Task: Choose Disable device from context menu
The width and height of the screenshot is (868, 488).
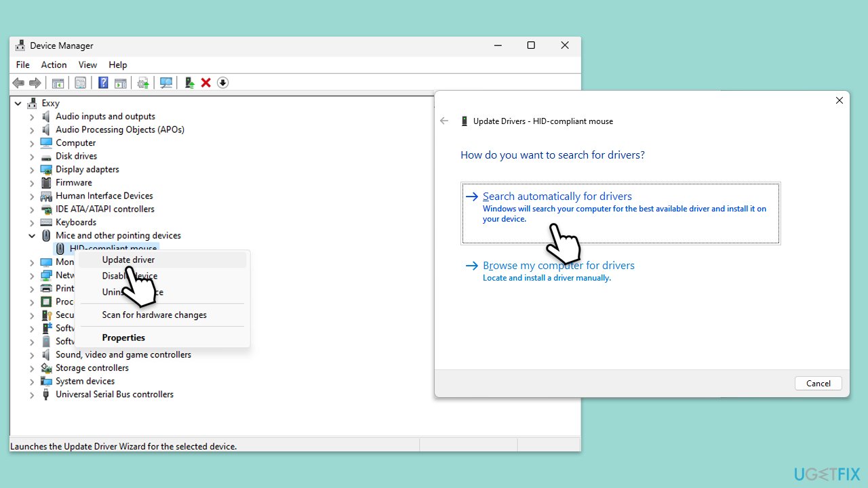Action: coord(162,276)
